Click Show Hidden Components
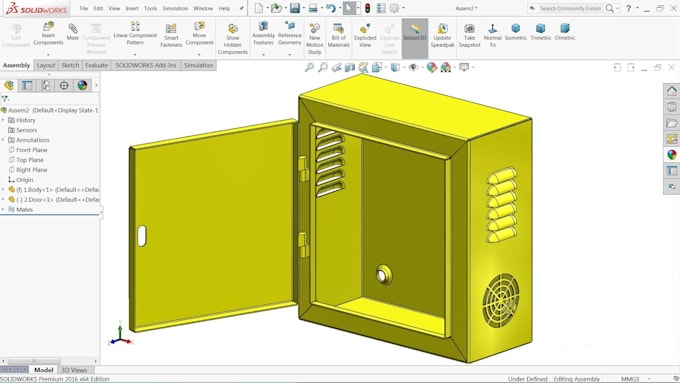The image size is (680, 383). click(x=232, y=39)
